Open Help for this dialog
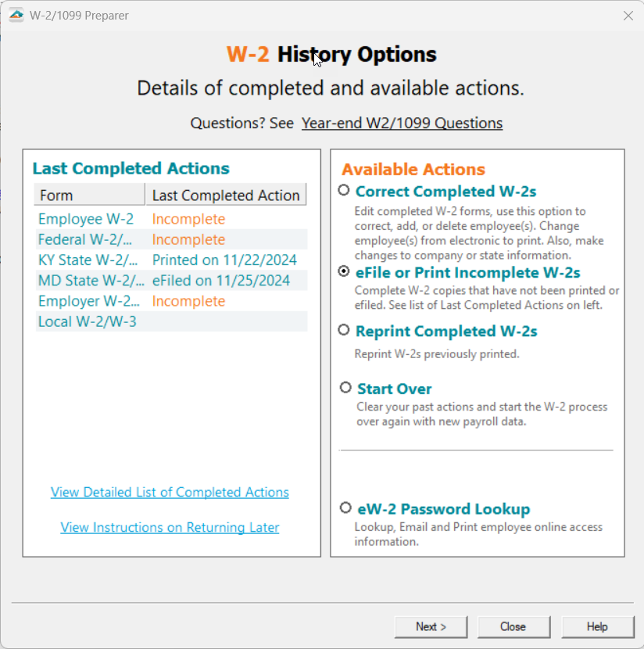 point(596,626)
